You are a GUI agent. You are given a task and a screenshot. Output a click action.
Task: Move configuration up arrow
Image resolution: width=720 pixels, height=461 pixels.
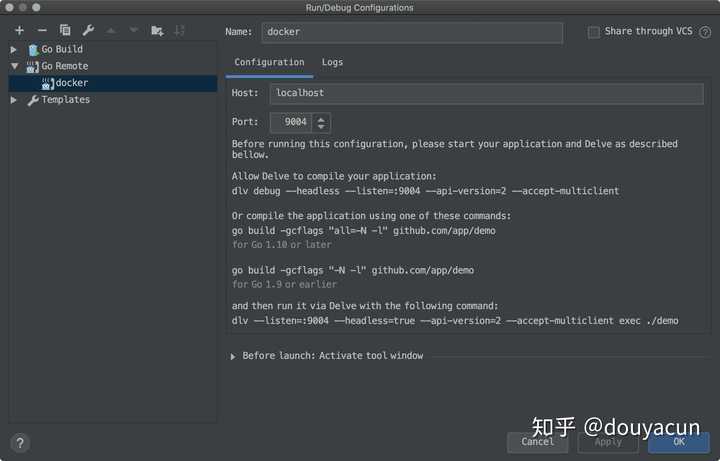point(111,31)
